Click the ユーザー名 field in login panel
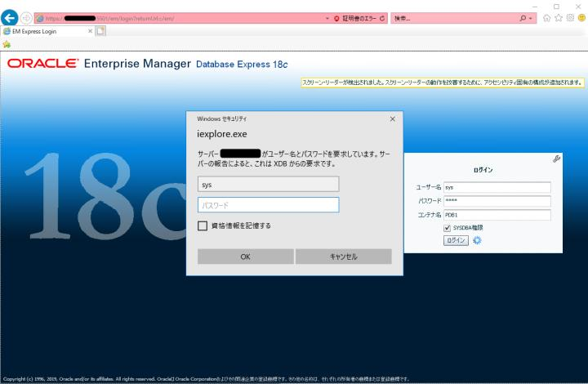588x384 pixels. (x=497, y=187)
